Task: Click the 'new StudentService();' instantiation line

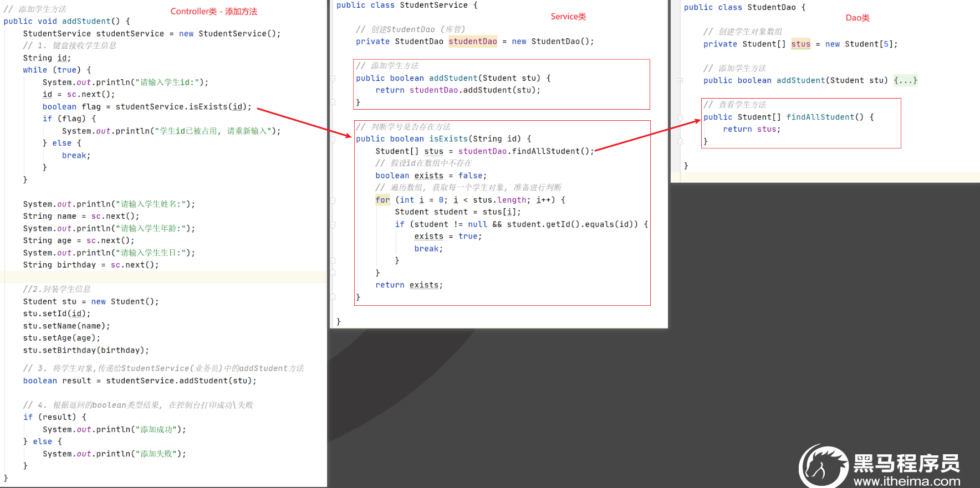Action: pyautogui.click(x=230, y=34)
